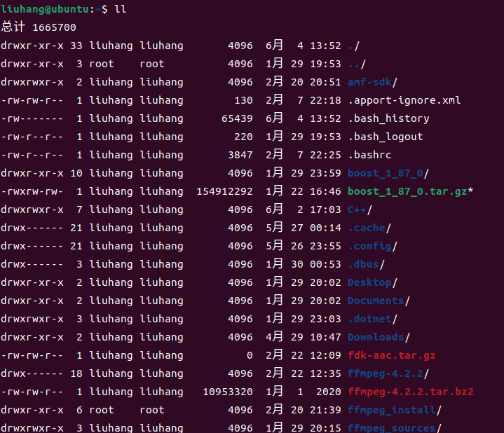Select the year 2020 on ffmpeg tarball row

(329, 392)
